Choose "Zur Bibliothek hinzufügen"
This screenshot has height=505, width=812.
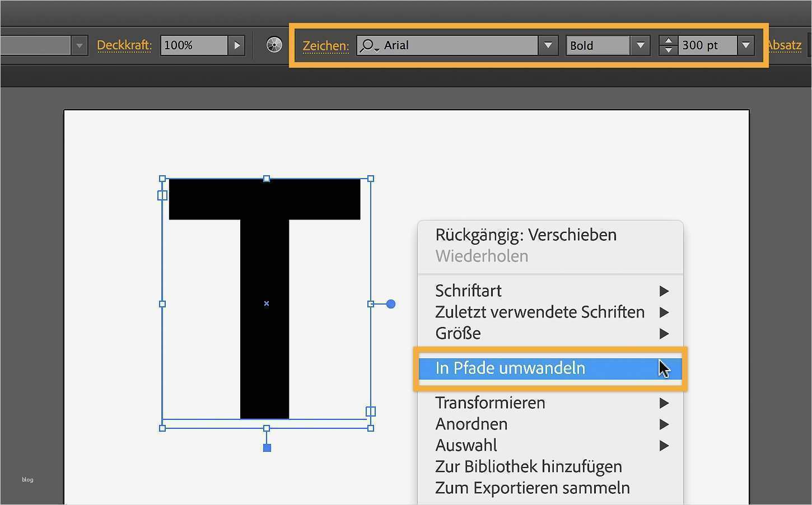tap(528, 466)
